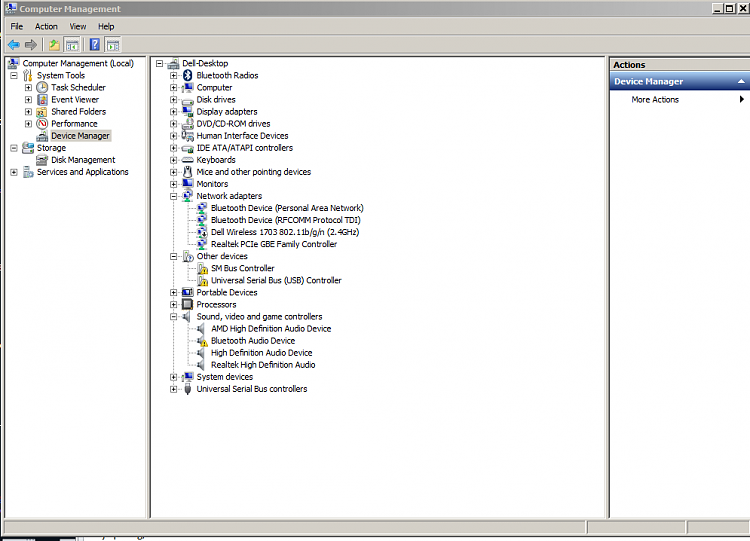Collapse the Dell-Desktop root node

[x=159, y=63]
